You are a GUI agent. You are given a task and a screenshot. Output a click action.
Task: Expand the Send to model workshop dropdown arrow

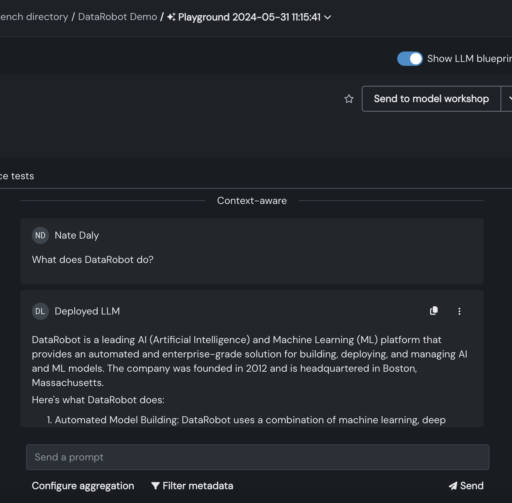507,99
